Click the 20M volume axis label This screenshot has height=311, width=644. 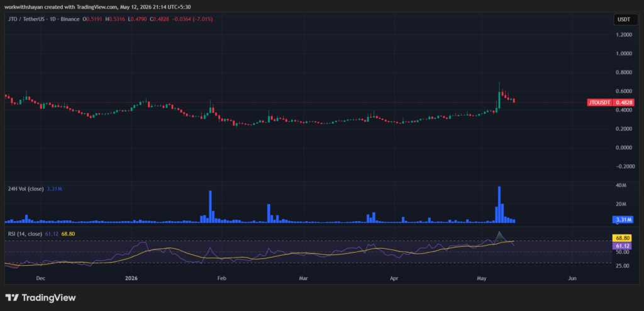[621, 204]
